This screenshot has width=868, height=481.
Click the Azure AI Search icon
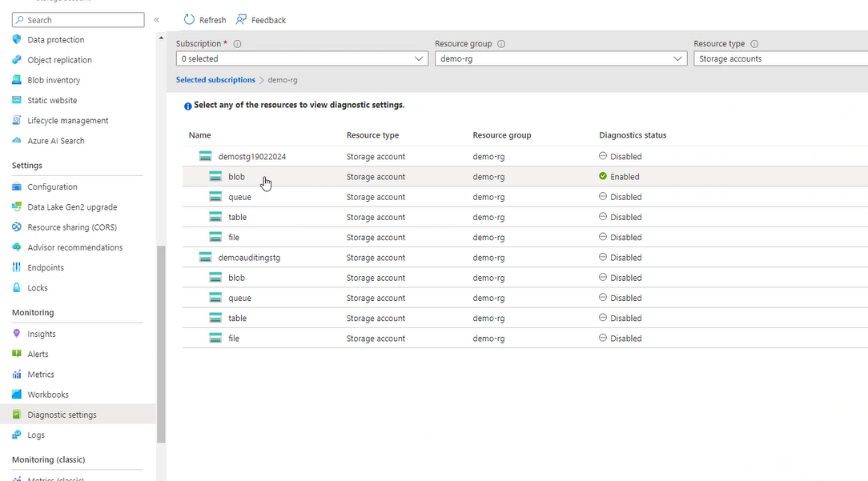click(x=17, y=141)
